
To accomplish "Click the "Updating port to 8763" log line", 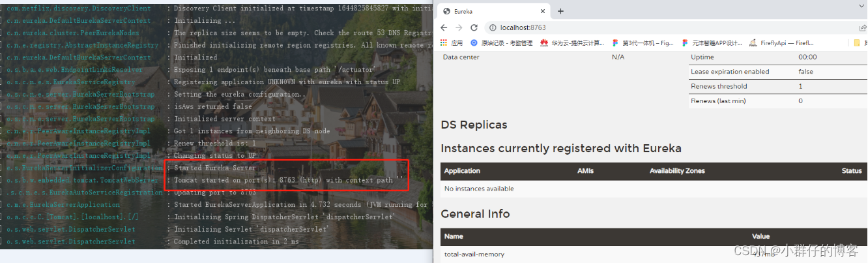I will point(215,193).
